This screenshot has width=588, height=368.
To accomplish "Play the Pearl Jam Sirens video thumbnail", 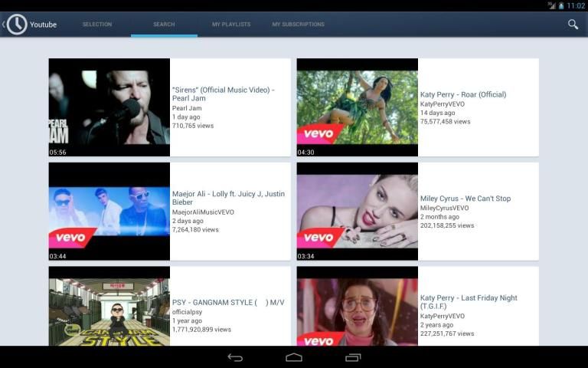I will pos(109,107).
